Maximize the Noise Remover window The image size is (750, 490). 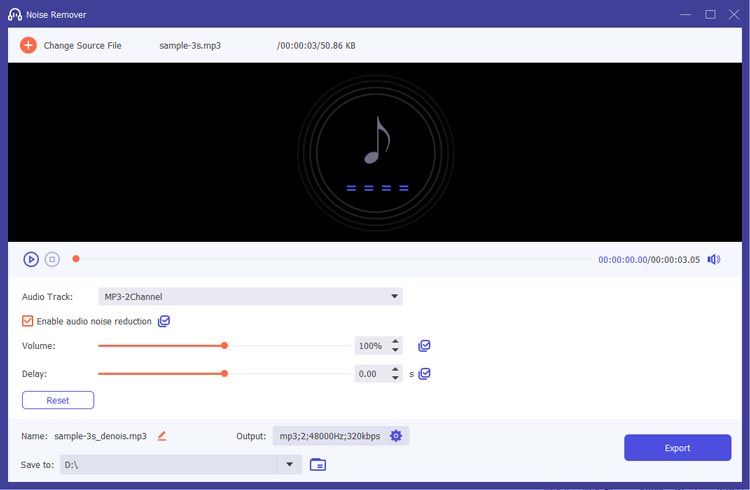tap(710, 14)
